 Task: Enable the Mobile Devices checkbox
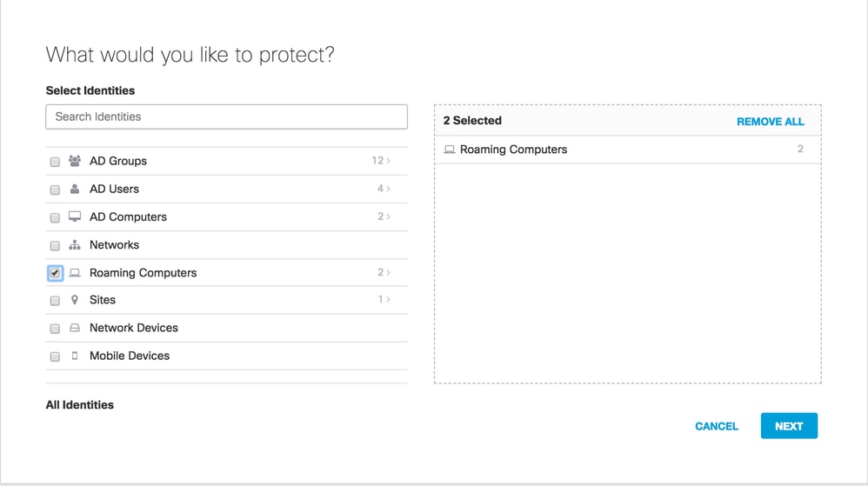click(55, 356)
